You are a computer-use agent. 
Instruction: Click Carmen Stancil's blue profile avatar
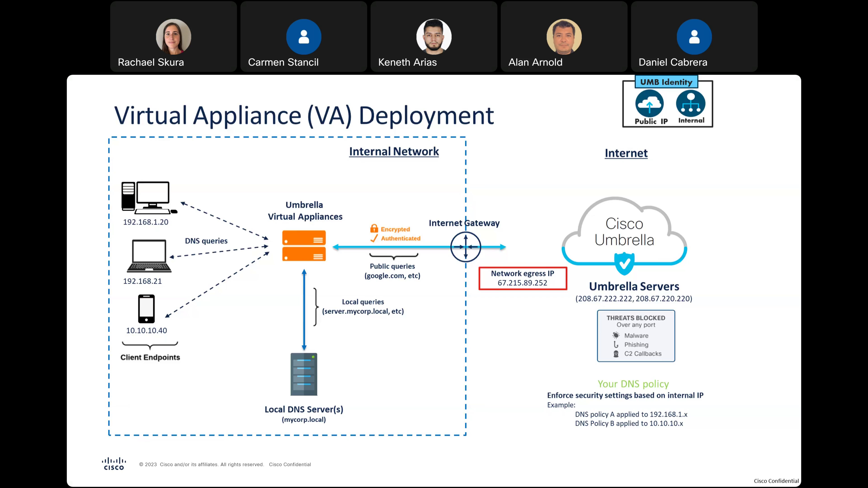click(304, 36)
